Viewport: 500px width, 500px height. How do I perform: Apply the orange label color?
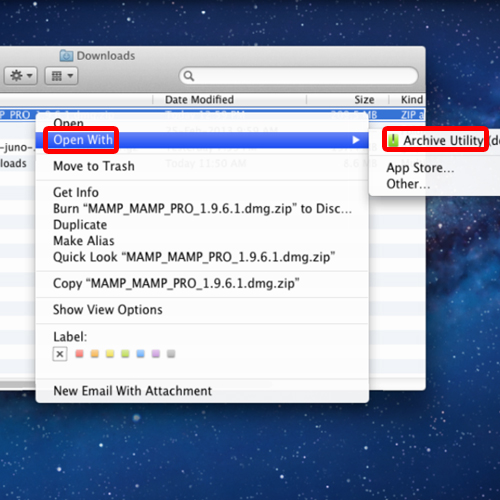point(95,354)
